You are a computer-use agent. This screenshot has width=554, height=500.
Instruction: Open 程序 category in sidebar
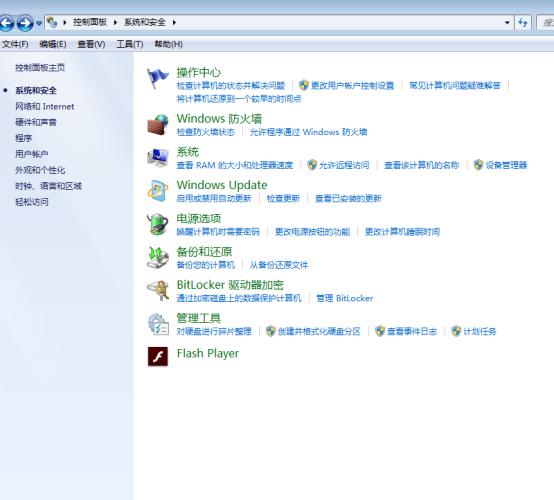click(x=23, y=138)
